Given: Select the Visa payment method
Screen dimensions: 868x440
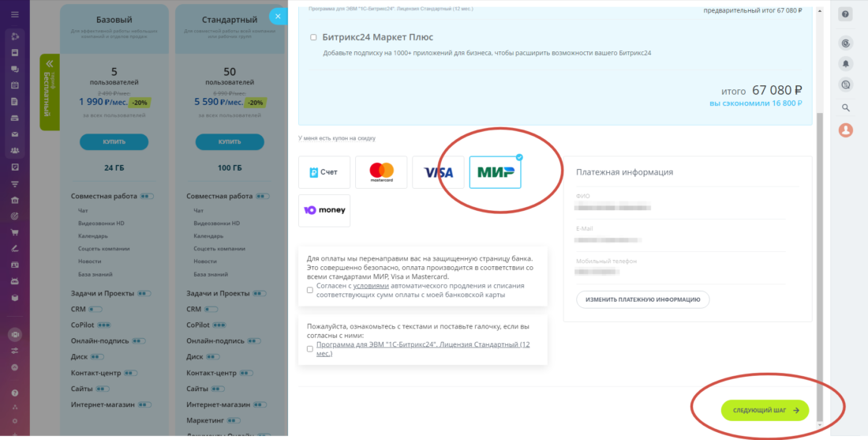Looking at the screenshot, I should [x=438, y=172].
